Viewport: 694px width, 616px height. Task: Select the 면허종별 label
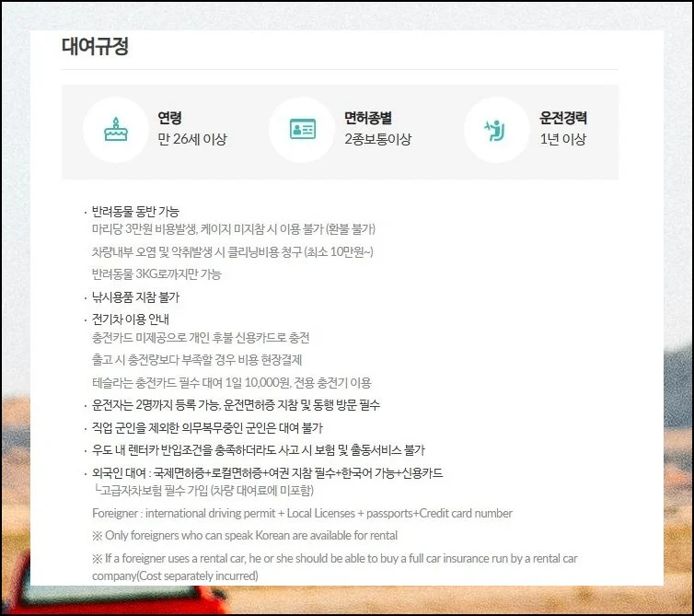(x=368, y=118)
